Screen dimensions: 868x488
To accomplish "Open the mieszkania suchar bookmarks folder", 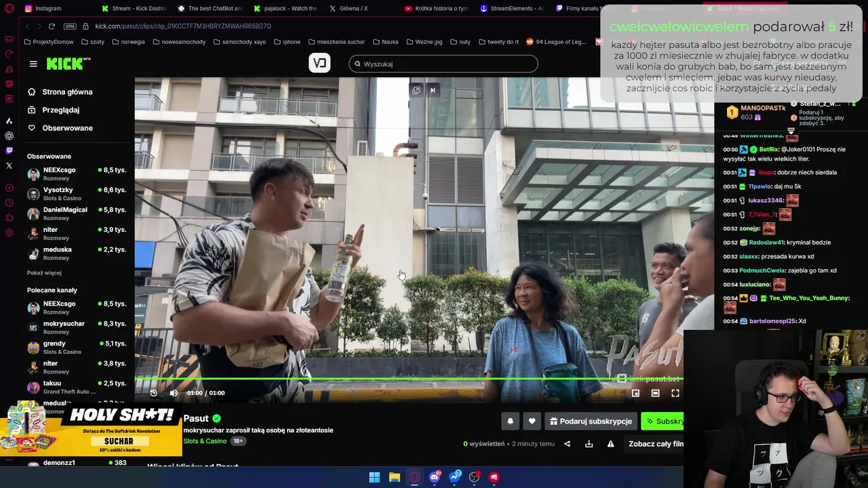I will point(336,41).
